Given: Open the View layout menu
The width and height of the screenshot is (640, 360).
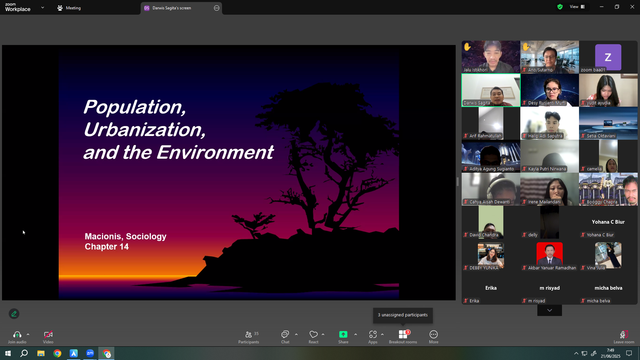Looking at the screenshot, I should coord(577,7).
